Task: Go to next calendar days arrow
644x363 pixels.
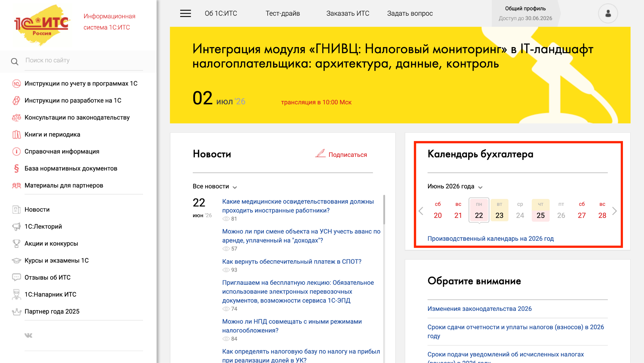Action: 614,211
